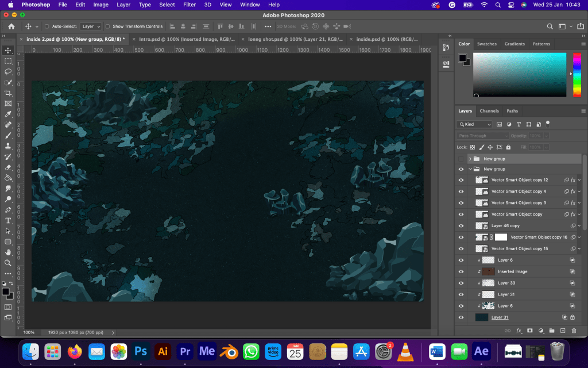The width and height of the screenshot is (588, 368).
Task: Select the Lasso tool
Action: click(x=8, y=72)
